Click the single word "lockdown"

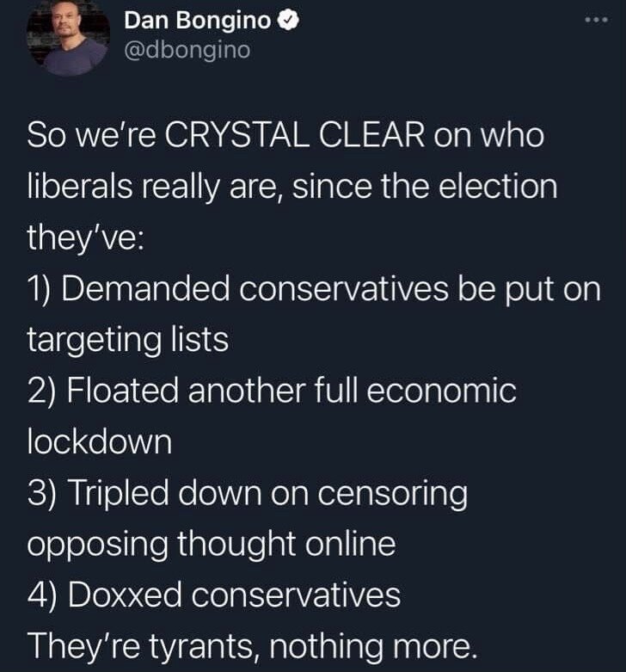[100, 441]
